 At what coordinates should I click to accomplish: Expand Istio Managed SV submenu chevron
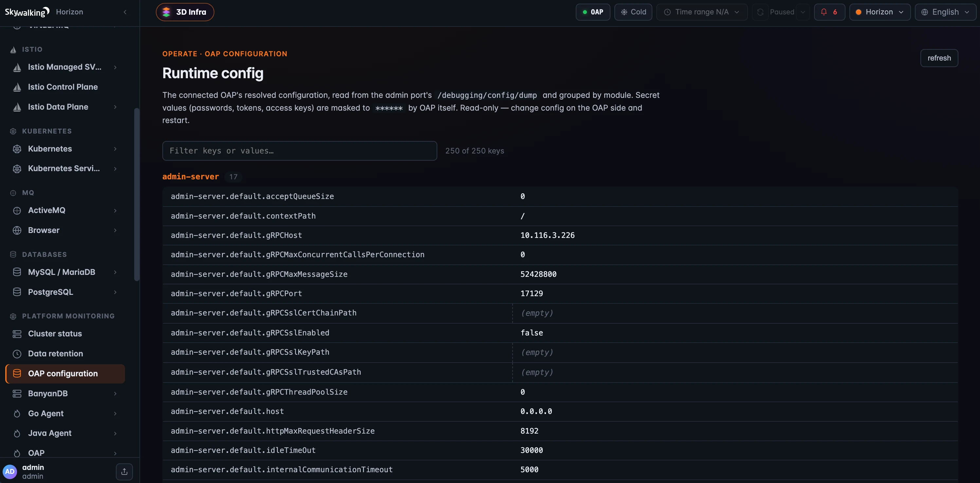click(x=115, y=67)
